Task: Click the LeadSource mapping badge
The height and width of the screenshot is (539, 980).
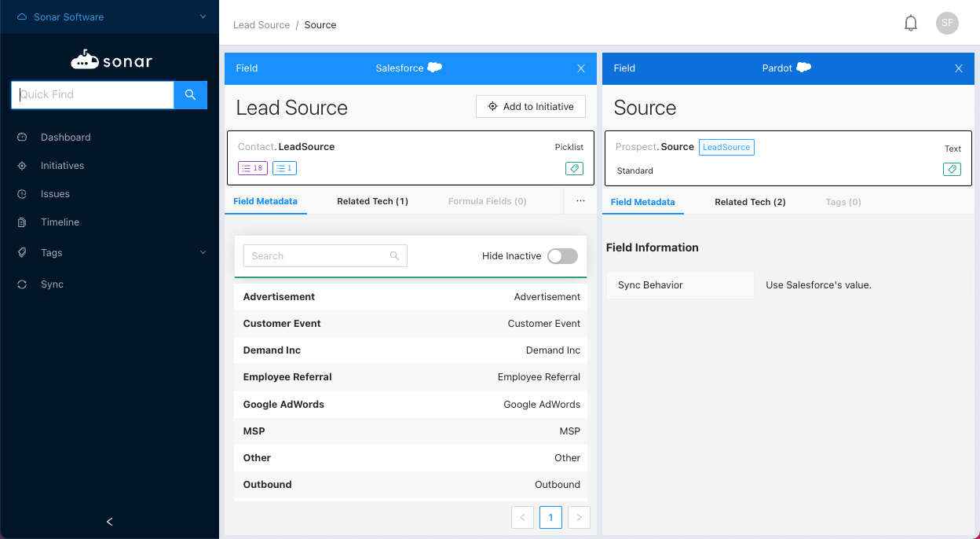Action: point(726,147)
